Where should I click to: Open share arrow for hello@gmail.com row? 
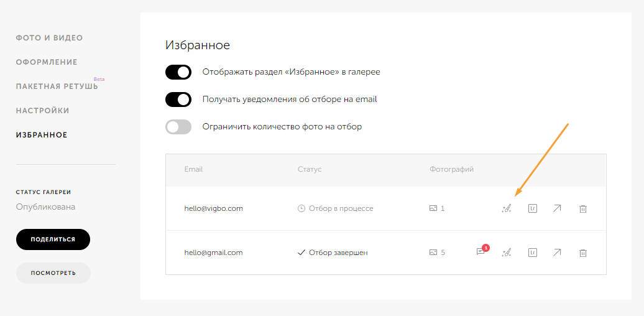point(557,253)
